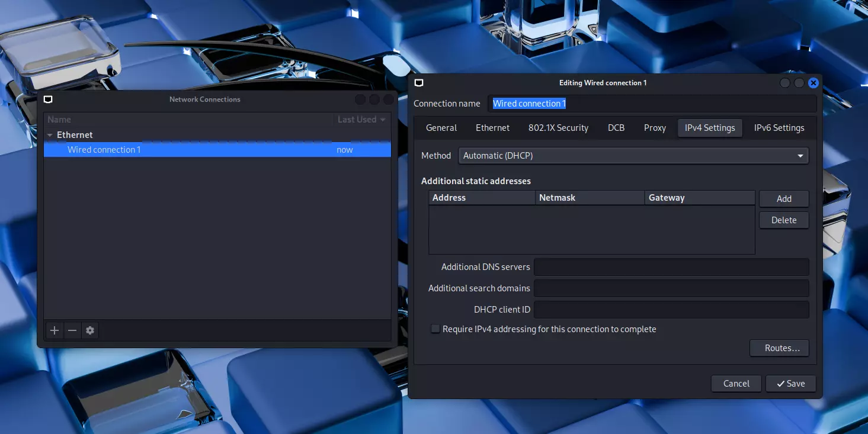The image size is (868, 434).
Task: Select Wired connection 1 in list
Action: point(104,150)
